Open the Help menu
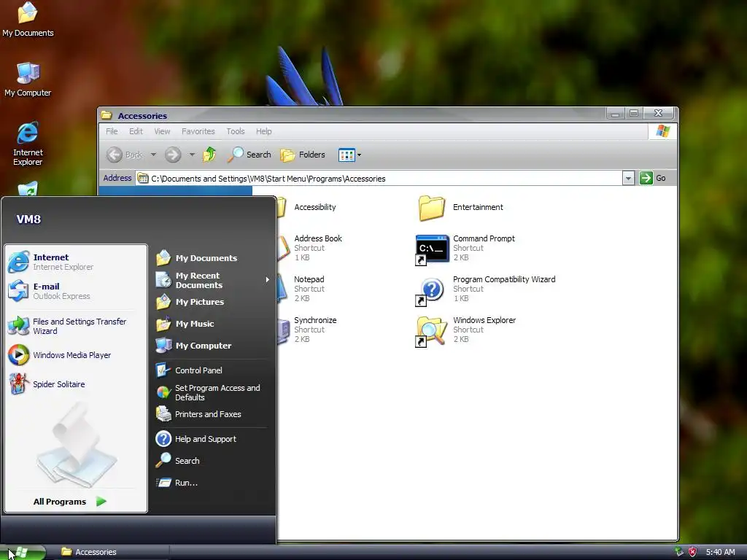Screen dimensions: 747x560 click(x=263, y=131)
